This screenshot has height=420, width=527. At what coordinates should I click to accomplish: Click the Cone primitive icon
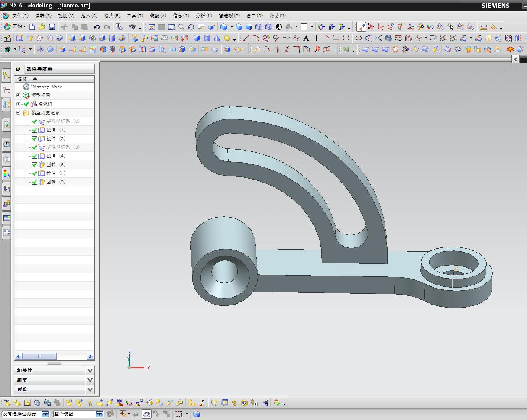coord(217,38)
